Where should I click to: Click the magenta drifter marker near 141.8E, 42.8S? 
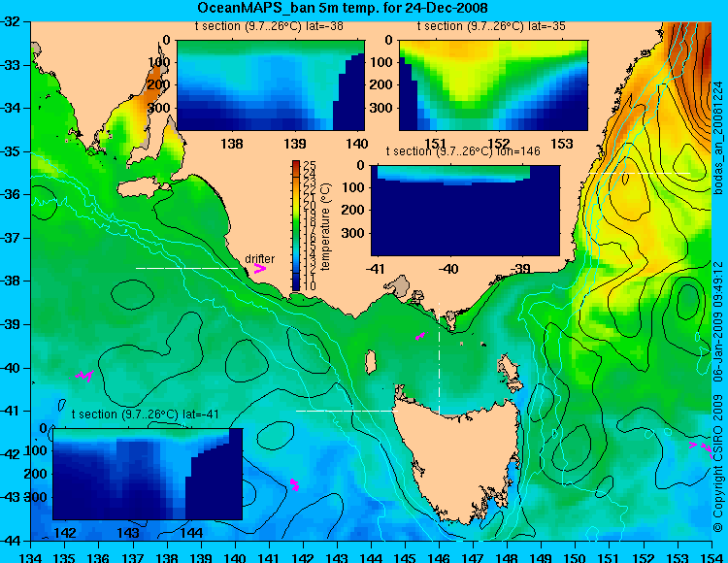(x=294, y=484)
